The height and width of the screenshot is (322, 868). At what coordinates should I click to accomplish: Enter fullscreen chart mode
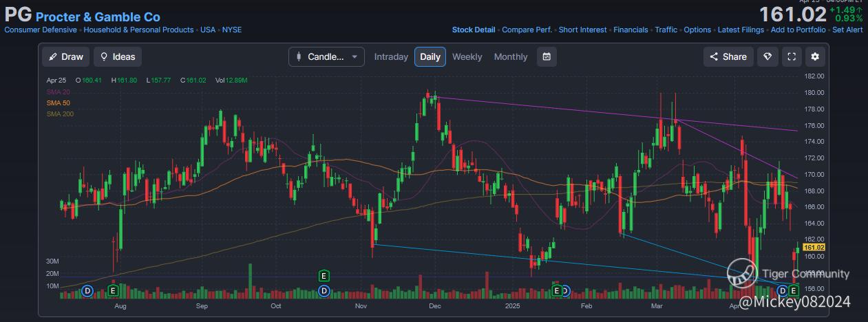[x=792, y=56]
